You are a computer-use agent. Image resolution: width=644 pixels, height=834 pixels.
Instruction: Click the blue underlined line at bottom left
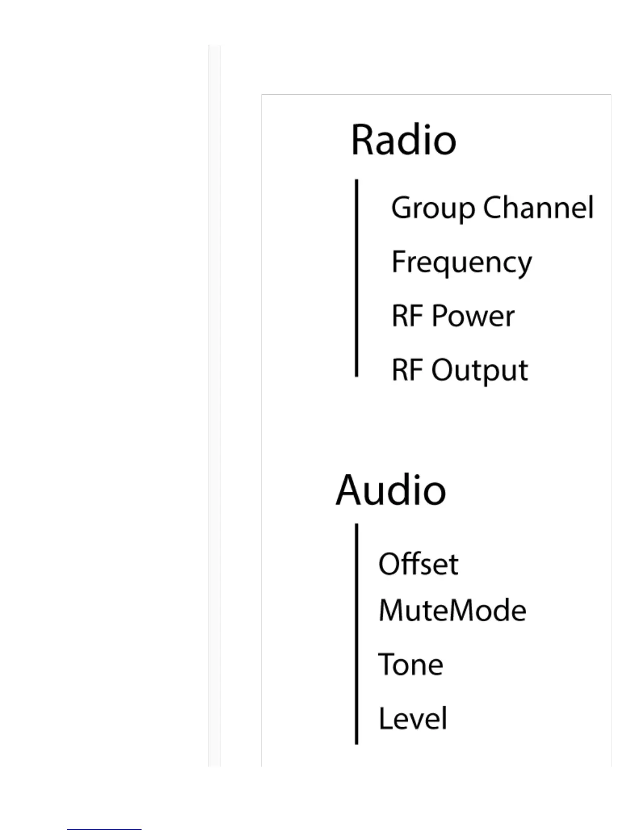104,829
